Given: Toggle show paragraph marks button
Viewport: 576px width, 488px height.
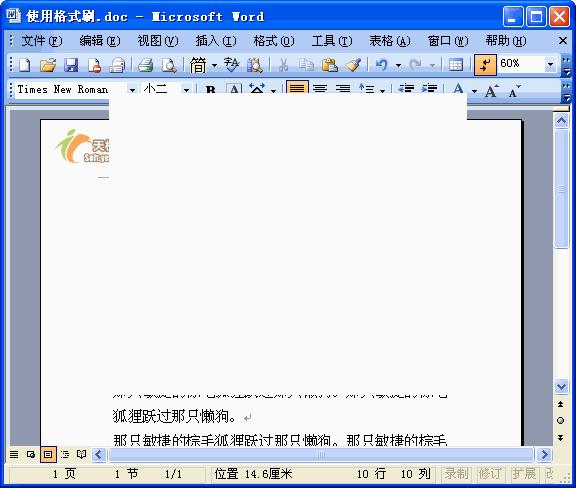Looking at the screenshot, I should point(485,65).
